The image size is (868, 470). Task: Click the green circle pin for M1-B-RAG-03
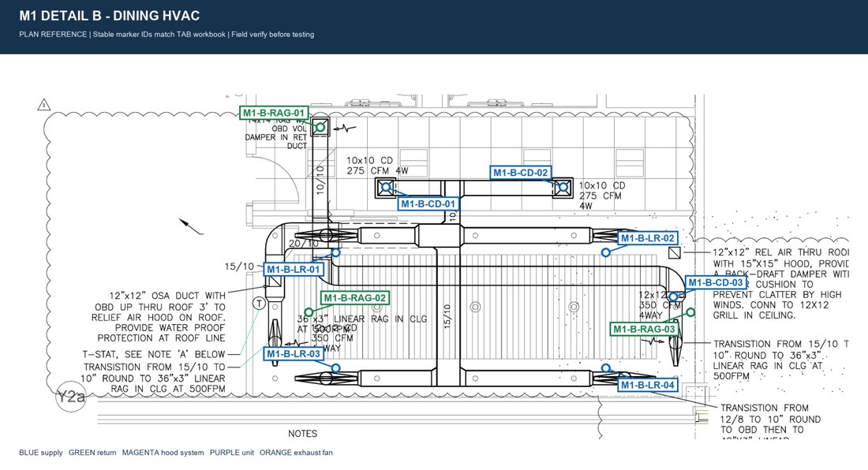pos(690,311)
